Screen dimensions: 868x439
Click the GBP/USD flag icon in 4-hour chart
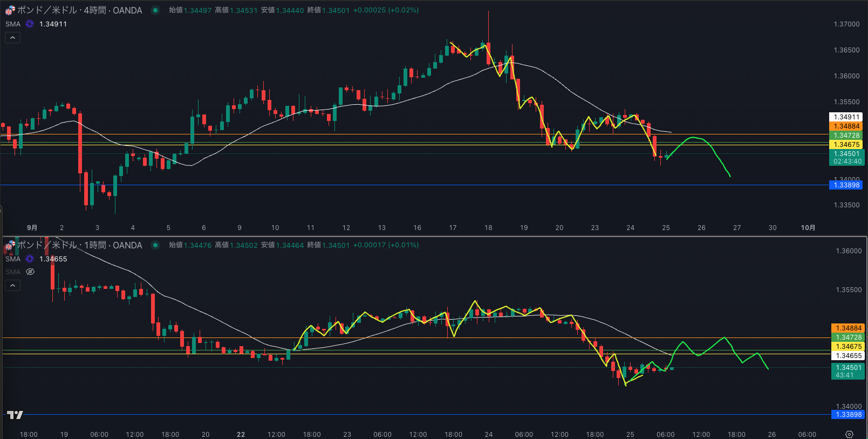[10, 10]
